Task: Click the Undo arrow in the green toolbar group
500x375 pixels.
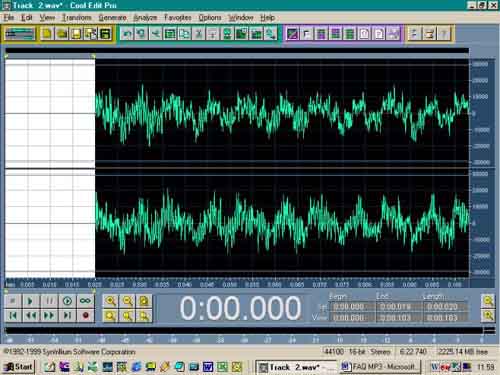Action: (x=127, y=34)
